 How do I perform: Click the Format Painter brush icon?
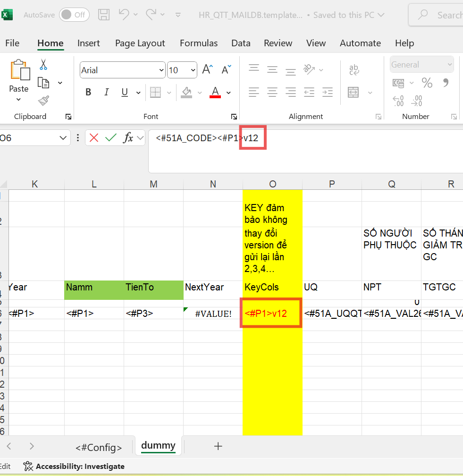click(x=44, y=100)
